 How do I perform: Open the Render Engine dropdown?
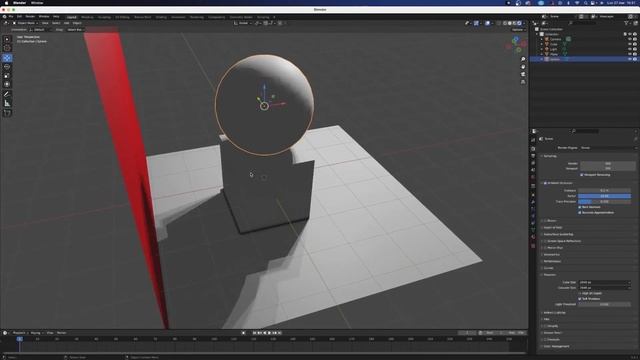pyautogui.click(x=608, y=148)
